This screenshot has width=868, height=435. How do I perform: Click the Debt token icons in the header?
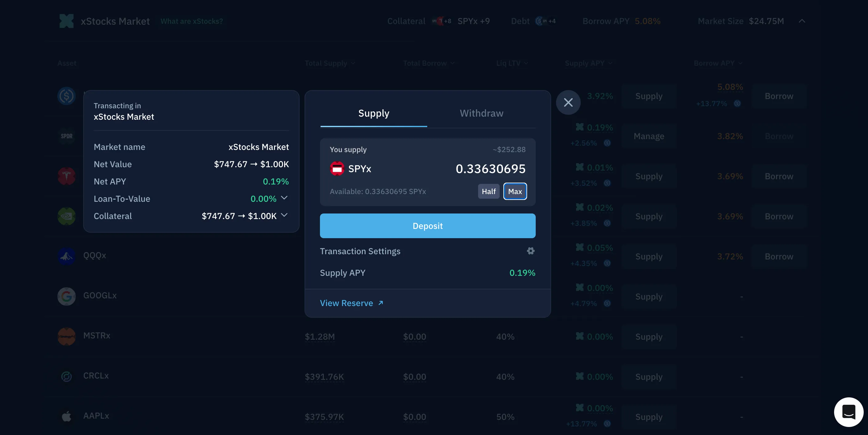pos(545,21)
